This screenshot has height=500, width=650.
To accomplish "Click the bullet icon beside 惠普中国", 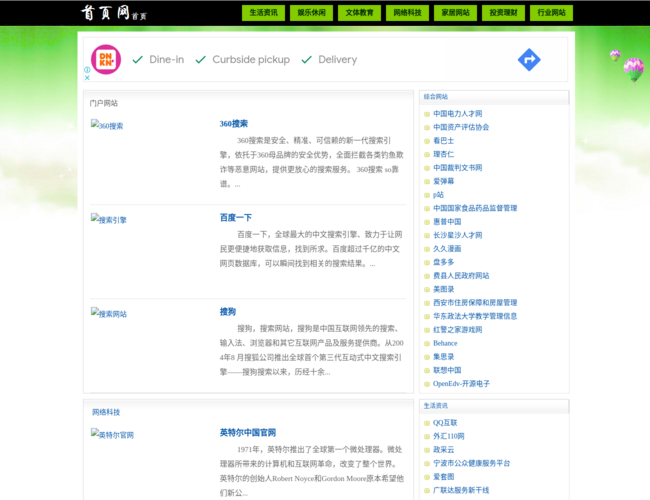I will pos(427,222).
